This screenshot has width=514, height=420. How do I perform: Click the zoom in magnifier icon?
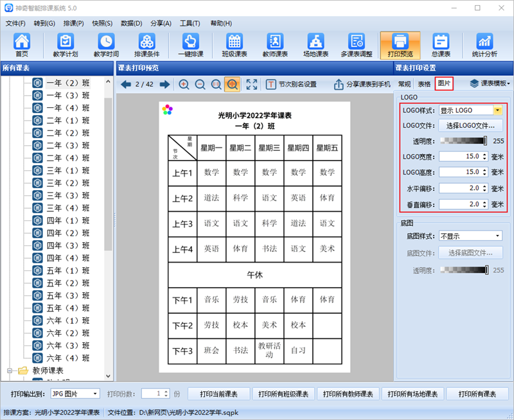[184, 85]
